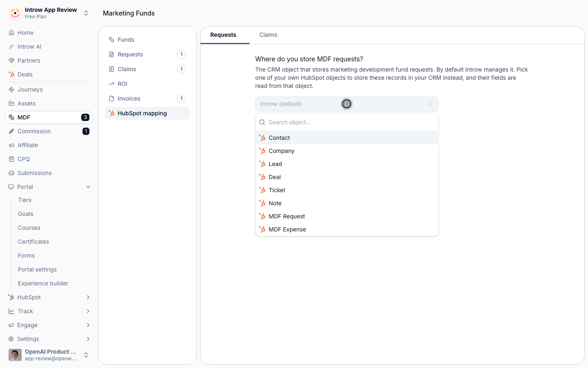Open Home from the sidebar
This screenshot has width=588, height=368.
(49, 33)
